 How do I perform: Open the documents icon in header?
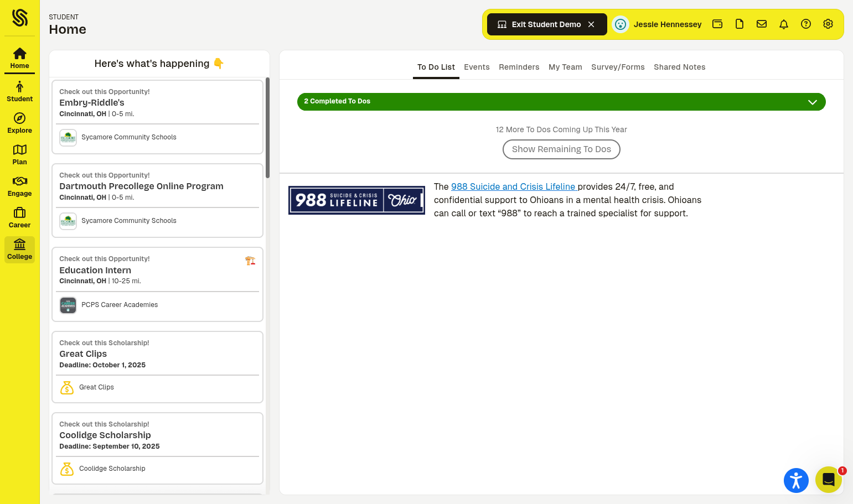[x=740, y=24]
